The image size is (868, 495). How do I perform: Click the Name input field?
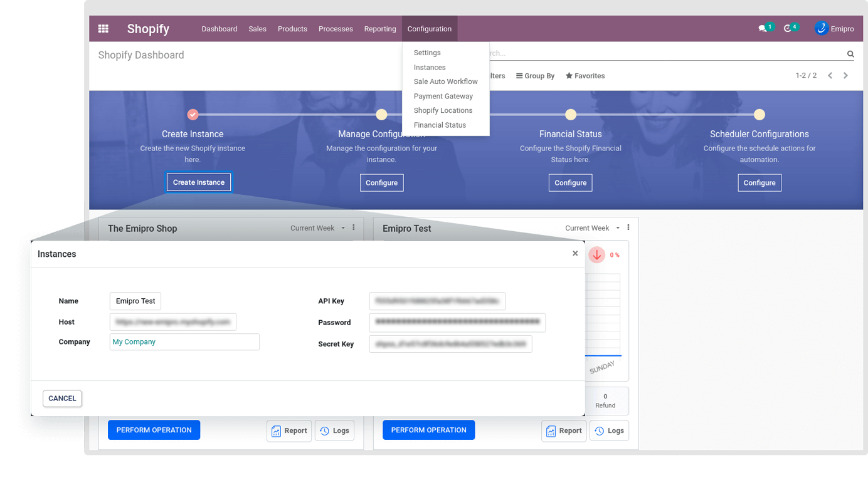[x=135, y=301]
